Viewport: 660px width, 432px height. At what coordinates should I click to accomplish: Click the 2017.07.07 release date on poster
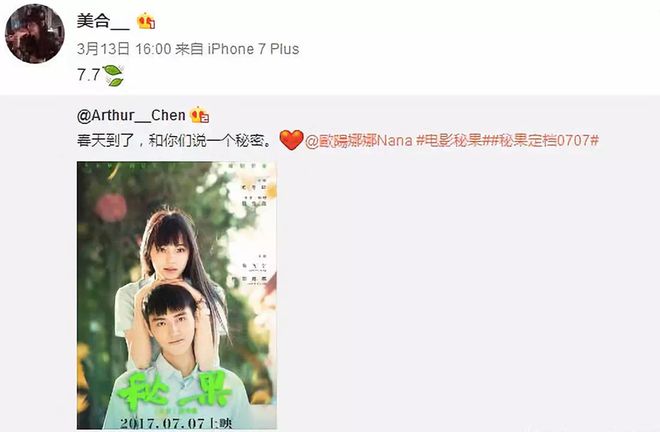coord(176,422)
